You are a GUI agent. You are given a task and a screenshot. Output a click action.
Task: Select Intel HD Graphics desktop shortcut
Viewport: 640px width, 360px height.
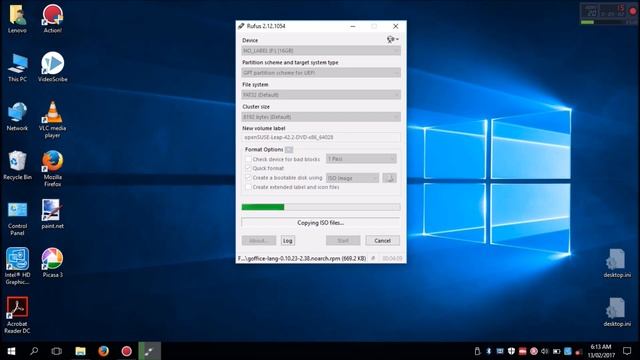tap(17, 267)
